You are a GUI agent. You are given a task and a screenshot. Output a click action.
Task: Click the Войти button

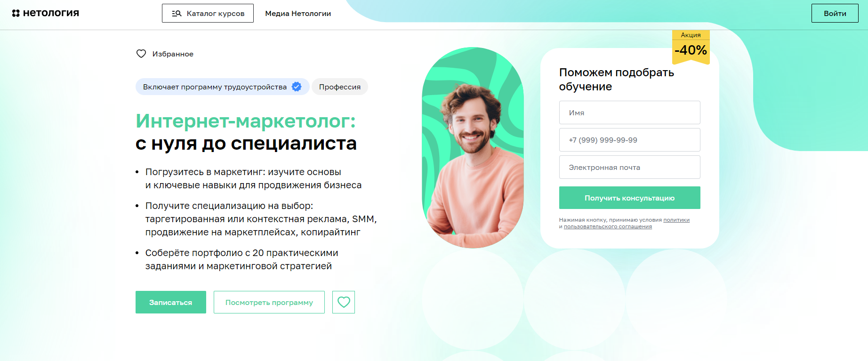835,13
